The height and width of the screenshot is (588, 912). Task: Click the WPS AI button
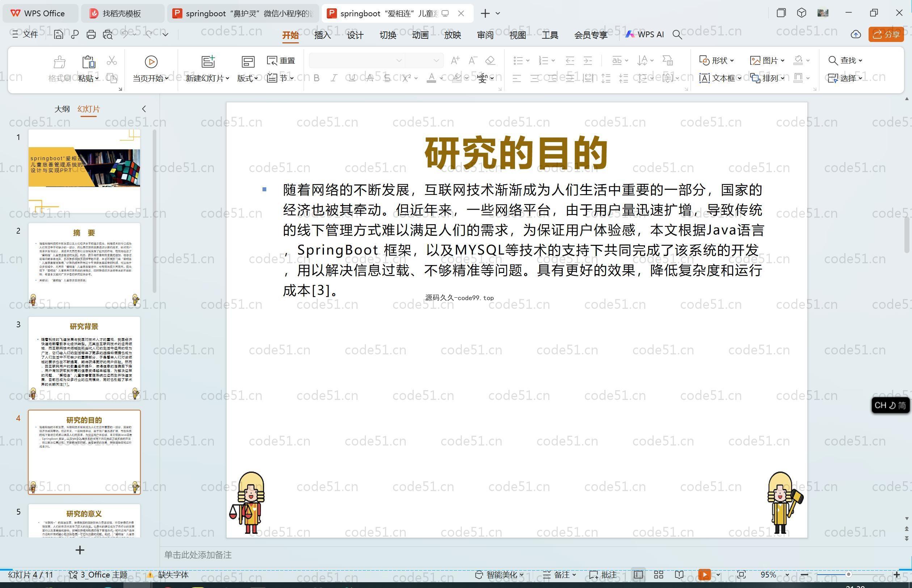645,34
